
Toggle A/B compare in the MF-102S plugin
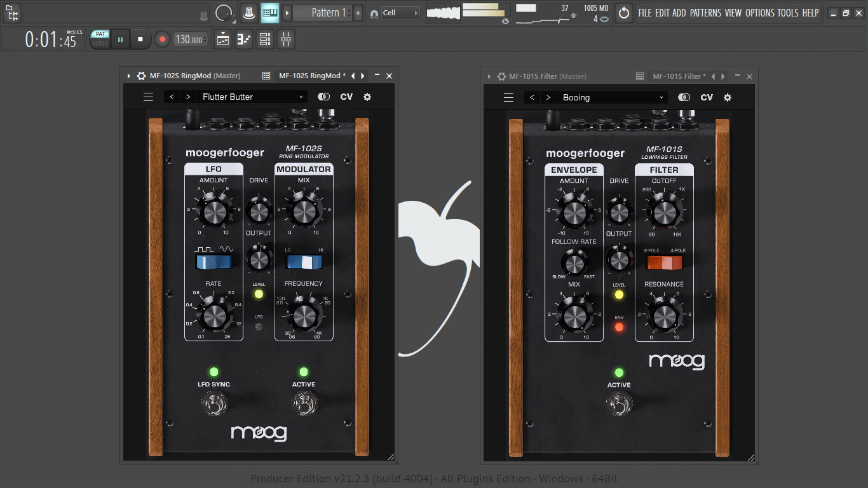coord(324,97)
